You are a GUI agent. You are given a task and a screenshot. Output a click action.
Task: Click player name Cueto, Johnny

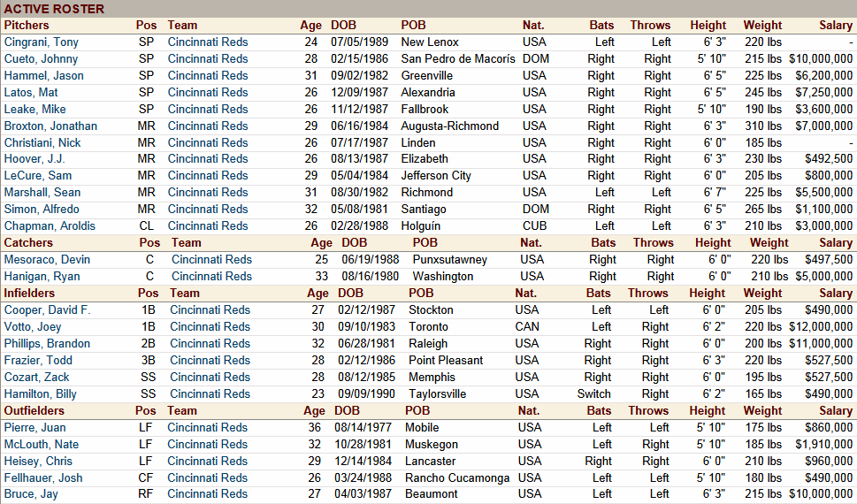[41, 59]
